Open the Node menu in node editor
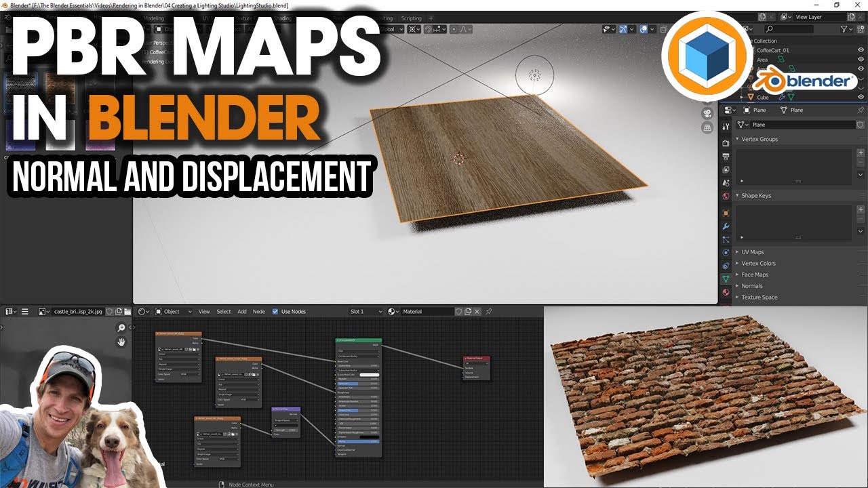This screenshot has width=868, height=488. pos(259,312)
